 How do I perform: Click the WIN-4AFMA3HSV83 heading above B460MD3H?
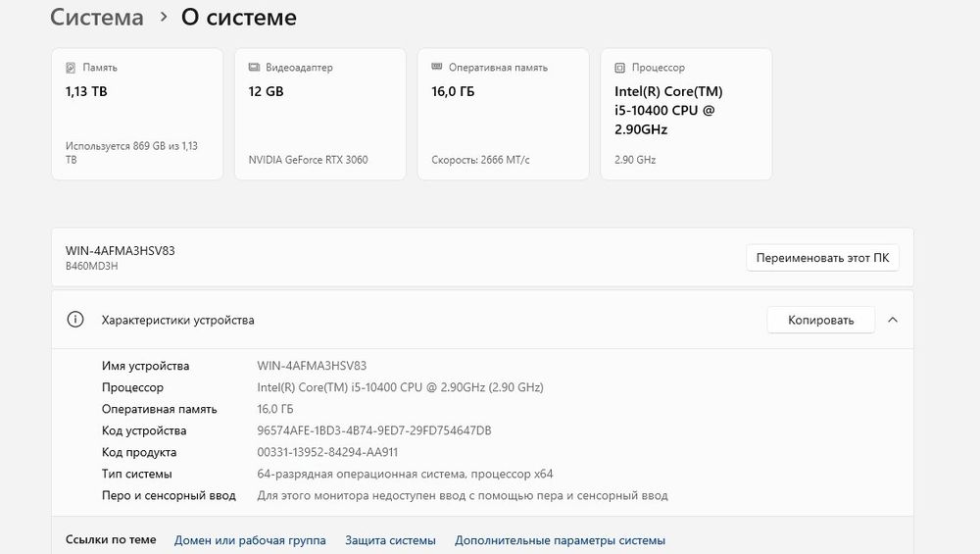point(120,251)
